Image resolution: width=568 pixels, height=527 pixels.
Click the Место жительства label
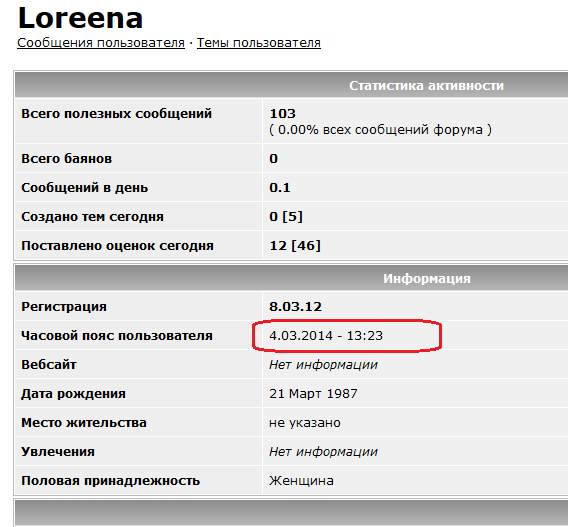pyautogui.click(x=84, y=423)
